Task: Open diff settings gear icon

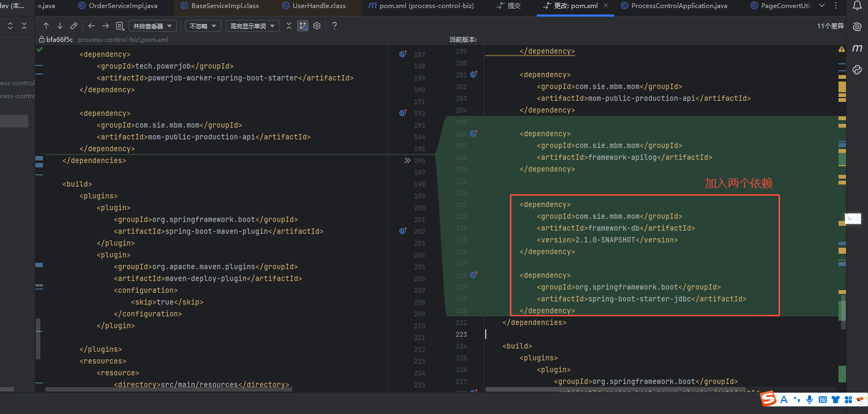Action: 317,26
